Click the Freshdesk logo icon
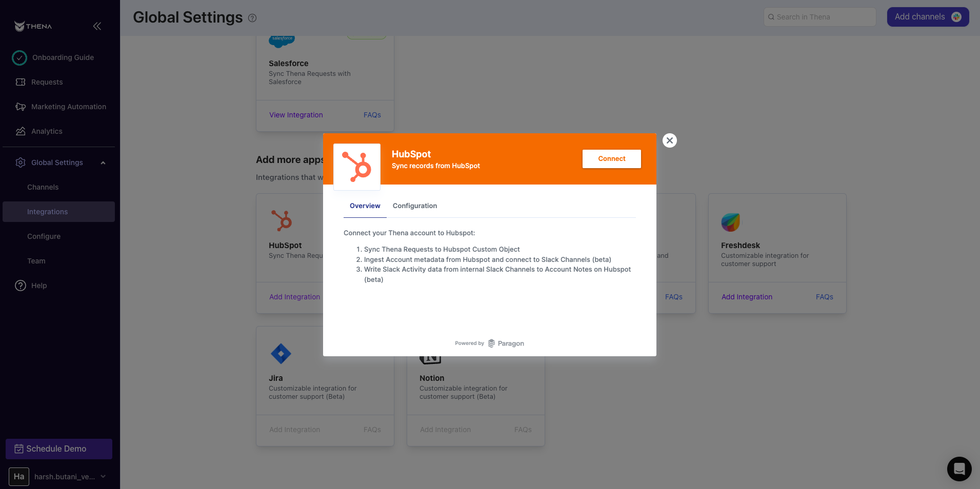Screen dimensions: 980x489 [731, 222]
